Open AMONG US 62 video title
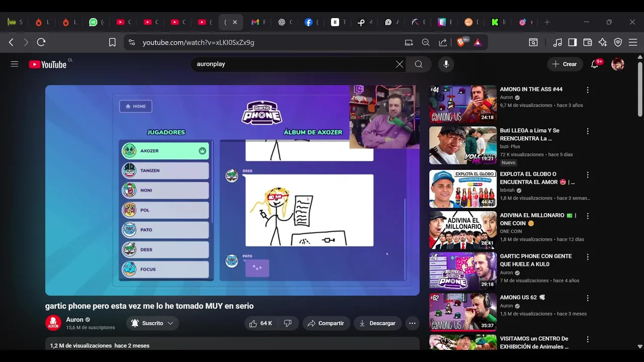Image resolution: width=644 pixels, height=362 pixels. [x=523, y=298]
